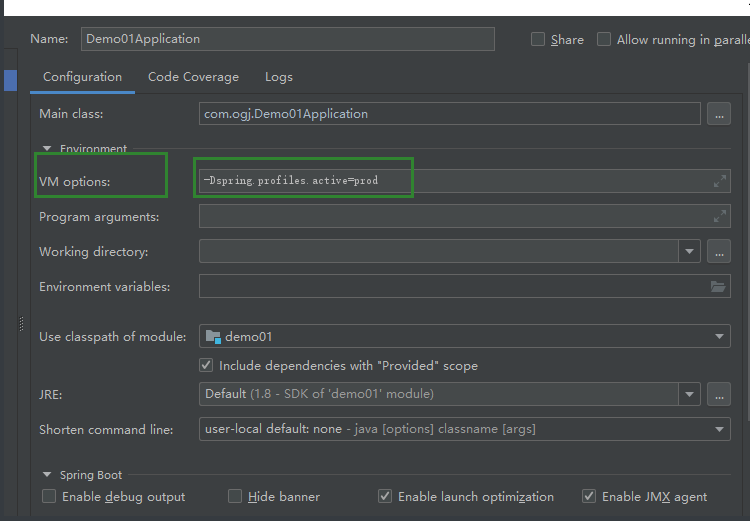The width and height of the screenshot is (750, 521).
Task: Uncheck Include dependencies with Provided scope
Action: coord(206,366)
